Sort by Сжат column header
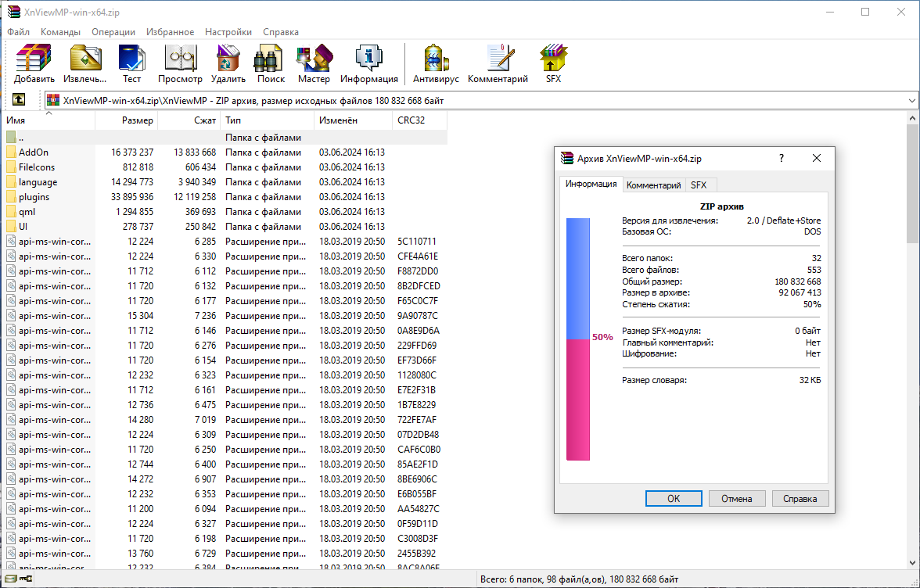920x588 pixels. (x=189, y=120)
